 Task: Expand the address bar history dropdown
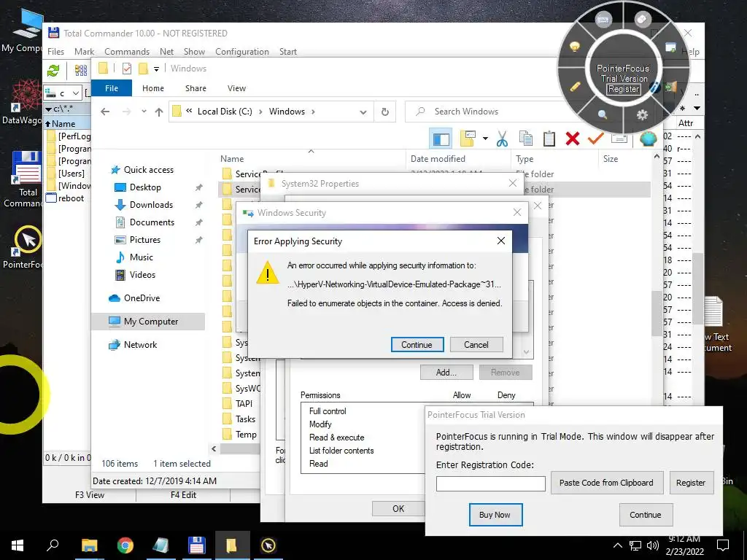pos(363,112)
